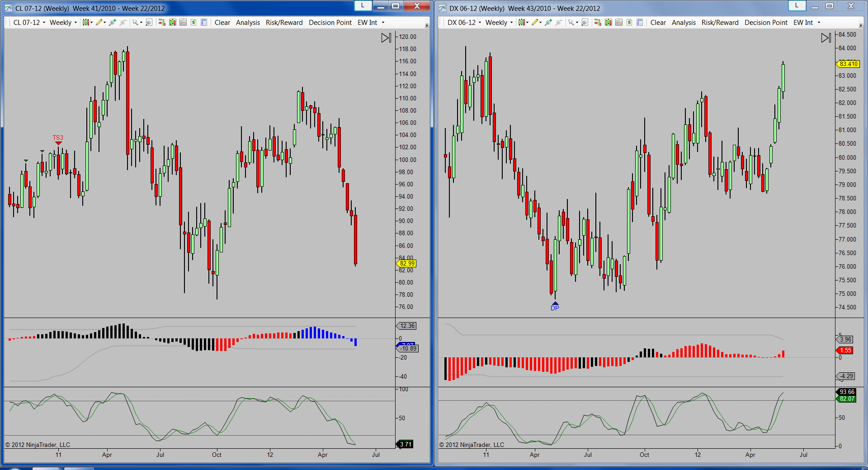Select candlestick chart style icon in CL chart
The width and height of the screenshot is (868, 470).
point(86,22)
